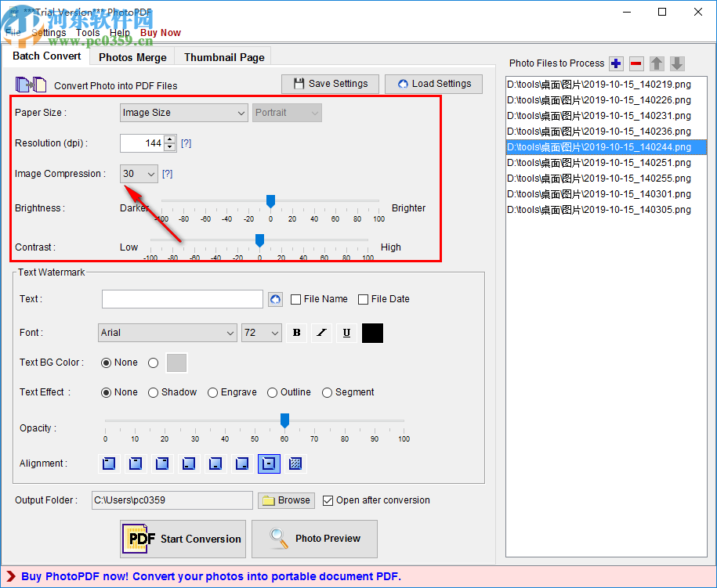
Task: Enable the File Name watermark checkbox
Action: (x=296, y=299)
